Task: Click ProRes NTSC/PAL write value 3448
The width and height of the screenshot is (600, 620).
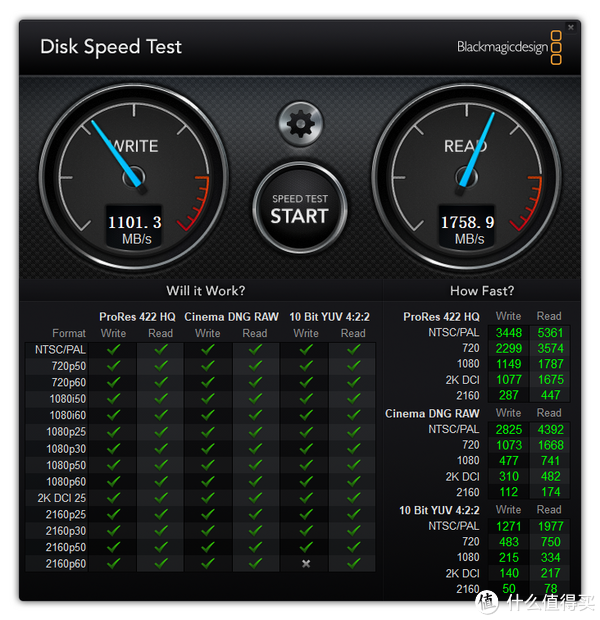Action: click(509, 333)
